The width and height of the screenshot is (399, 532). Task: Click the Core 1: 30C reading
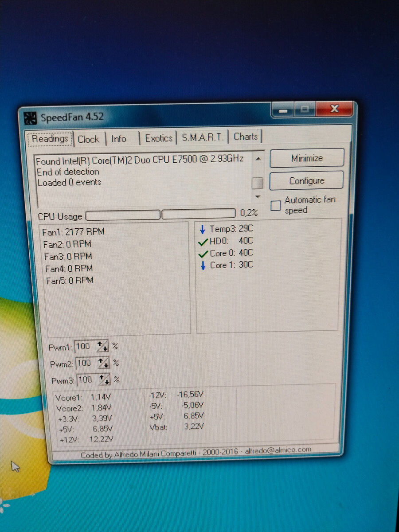(x=231, y=265)
